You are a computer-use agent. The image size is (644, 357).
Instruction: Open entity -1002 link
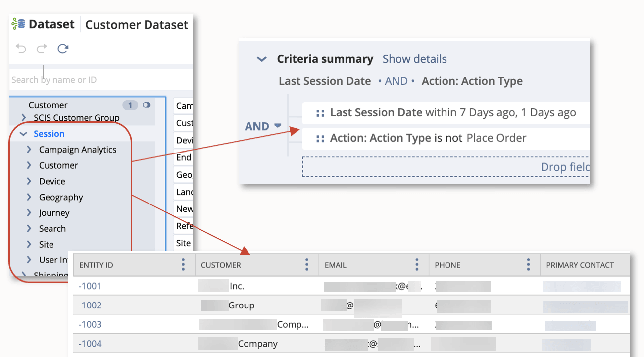[90, 306]
